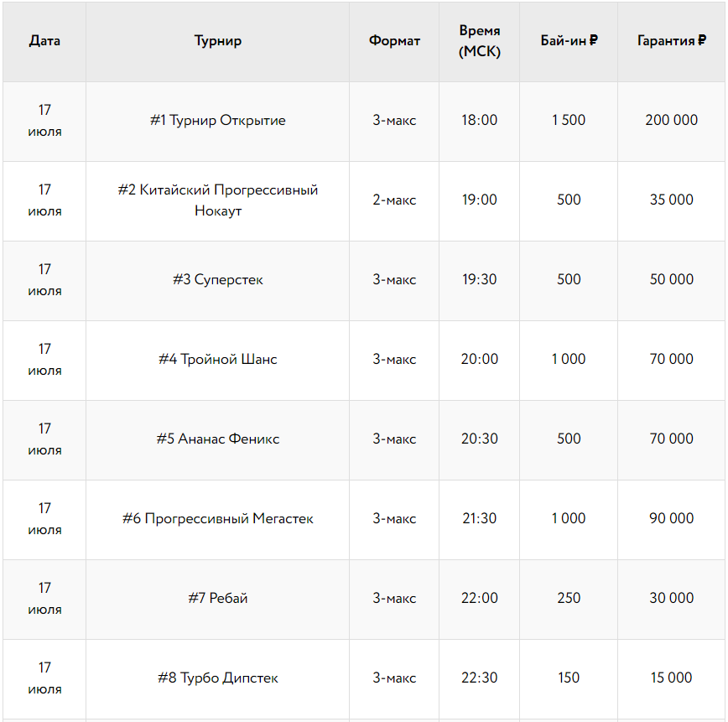This screenshot has height=722, width=728.
Task: Click the Турнир column header
Action: tap(218, 41)
